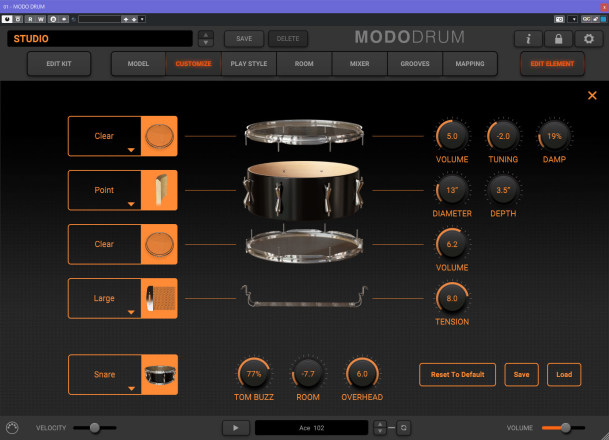This screenshot has height=440, width=609.
Task: Open the Grooves tab
Action: pyautogui.click(x=415, y=64)
